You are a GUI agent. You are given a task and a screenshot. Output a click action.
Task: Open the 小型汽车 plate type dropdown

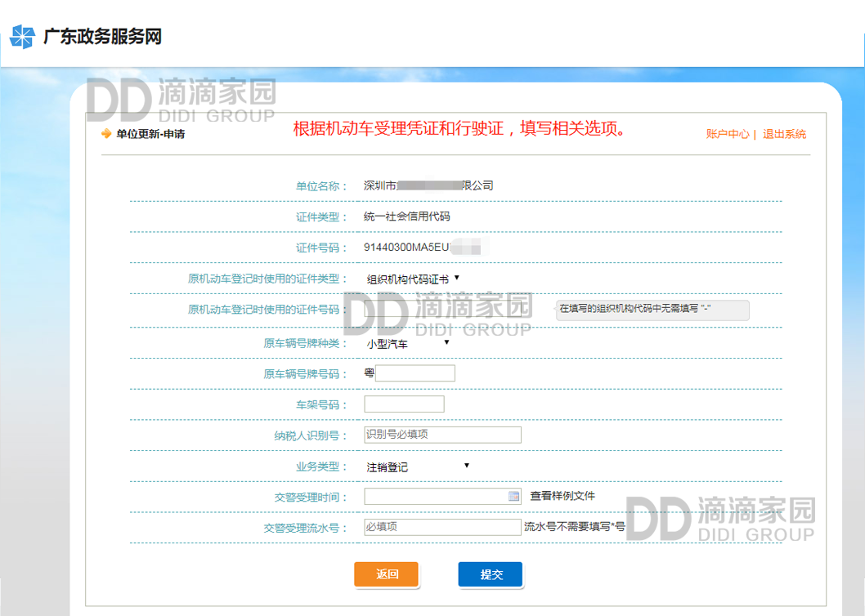click(408, 344)
